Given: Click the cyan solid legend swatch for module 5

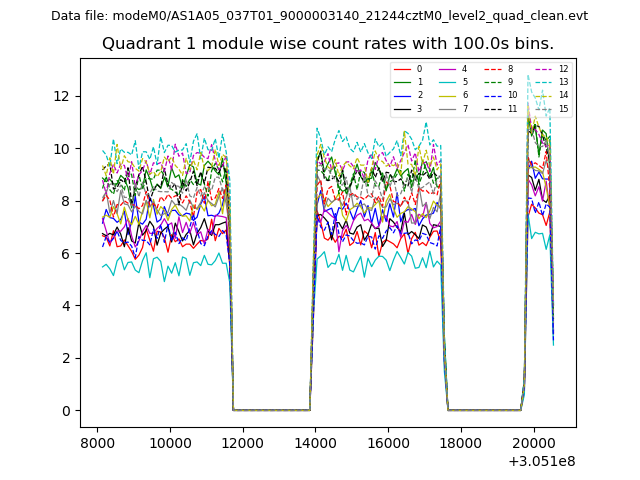Looking at the screenshot, I should (x=448, y=82).
